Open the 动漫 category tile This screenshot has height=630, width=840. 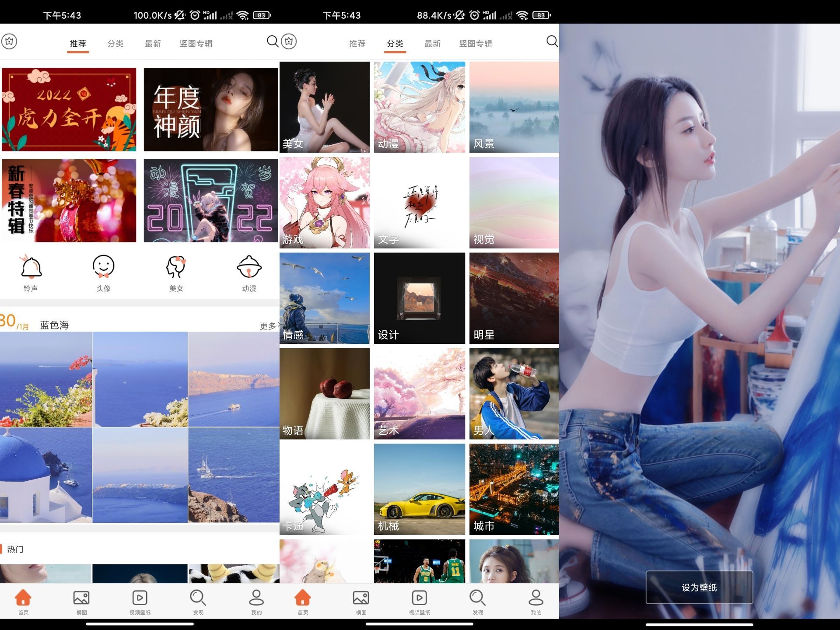pyautogui.click(x=420, y=107)
